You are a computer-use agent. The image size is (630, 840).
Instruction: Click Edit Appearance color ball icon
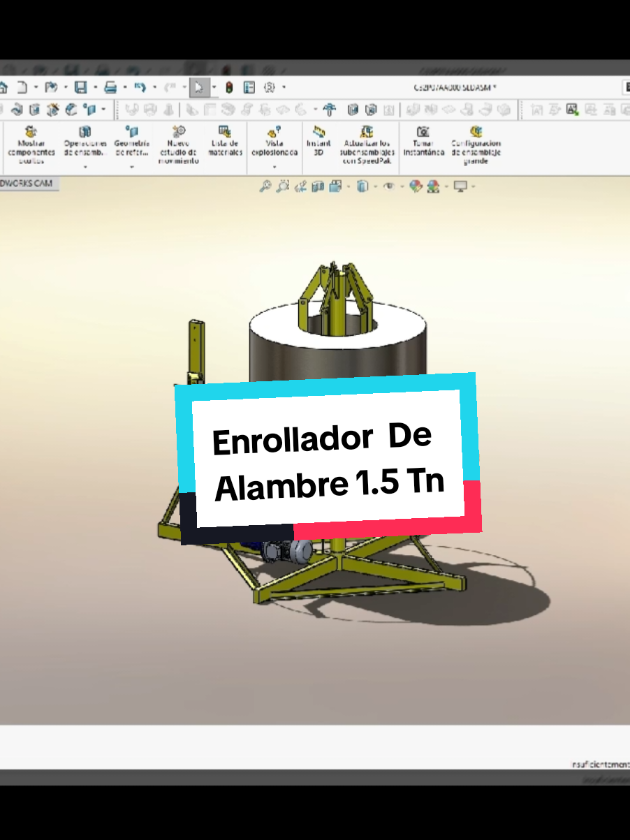[416, 186]
